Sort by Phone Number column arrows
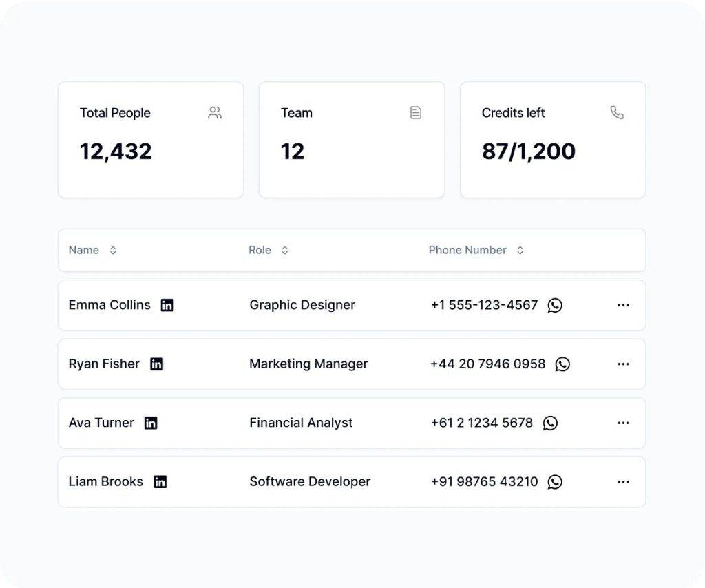705x588 pixels. [520, 251]
